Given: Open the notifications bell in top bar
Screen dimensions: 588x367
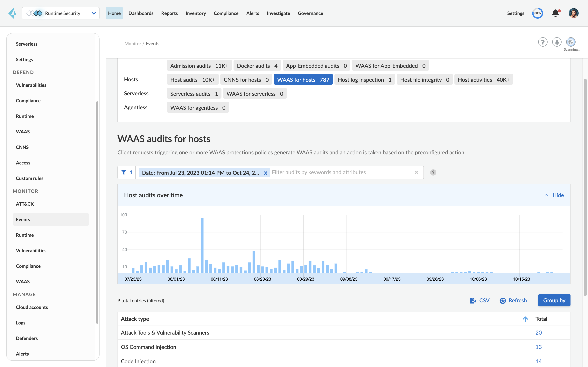Looking at the screenshot, I should (x=556, y=13).
